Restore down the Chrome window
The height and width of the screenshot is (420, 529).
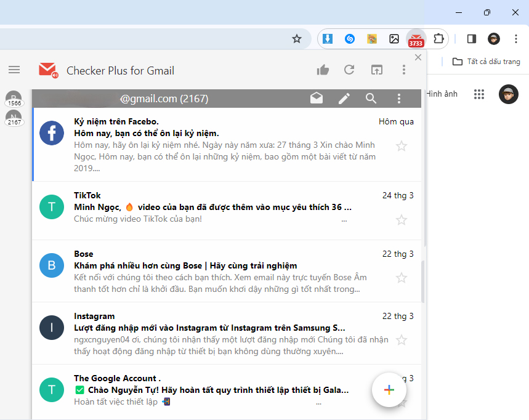(487, 12)
